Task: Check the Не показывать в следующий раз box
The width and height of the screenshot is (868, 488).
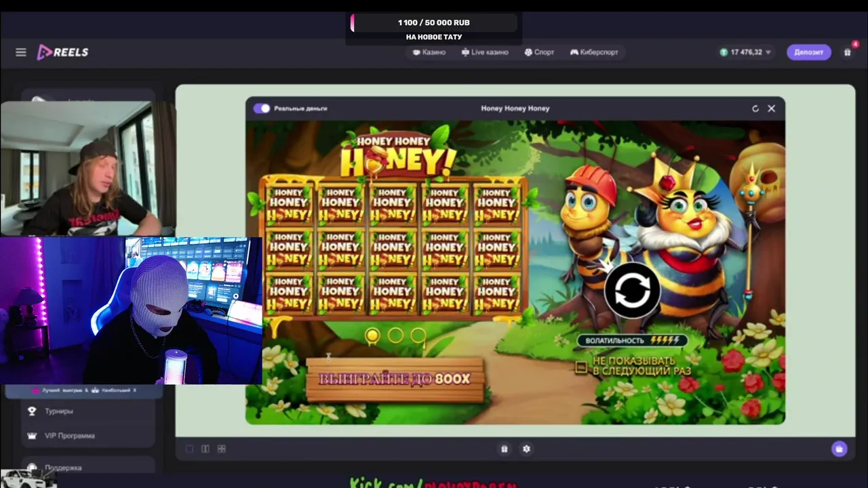Action: coord(580,367)
